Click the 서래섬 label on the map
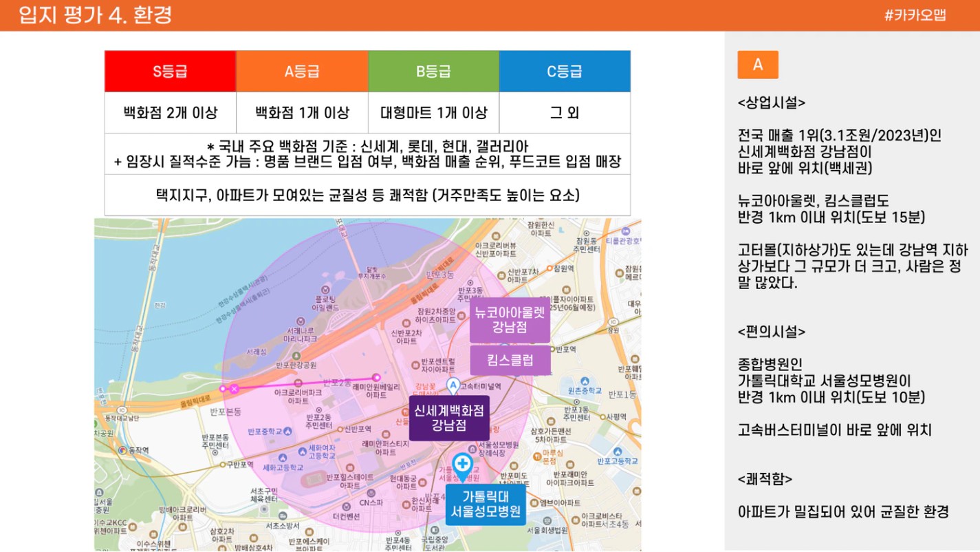980x552 pixels. pos(257,351)
